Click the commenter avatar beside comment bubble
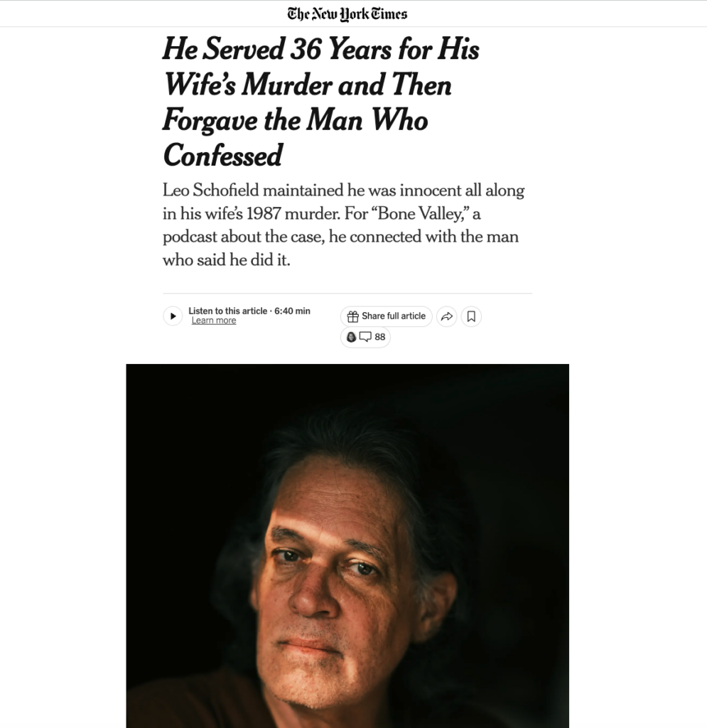The width and height of the screenshot is (707, 728). click(x=351, y=337)
